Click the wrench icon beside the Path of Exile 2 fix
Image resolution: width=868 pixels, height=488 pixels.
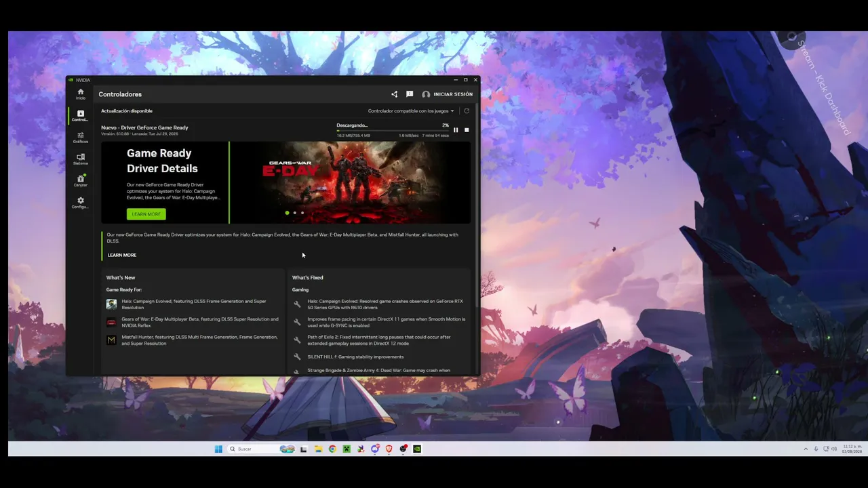(297, 340)
